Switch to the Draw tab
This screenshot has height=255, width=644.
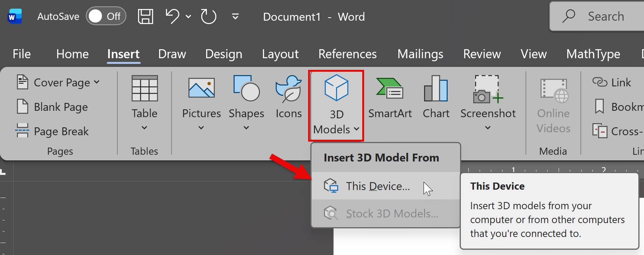click(x=172, y=54)
